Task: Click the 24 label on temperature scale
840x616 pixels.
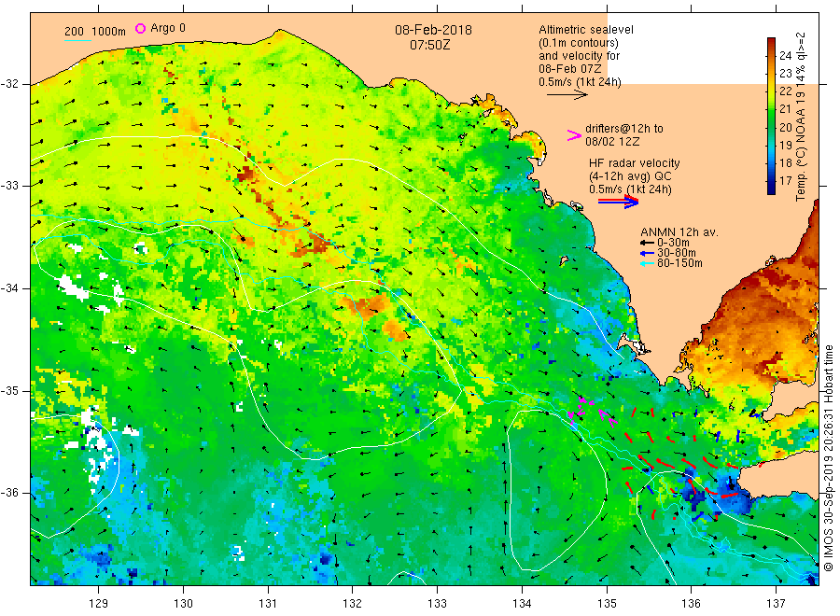Action: pyautogui.click(x=785, y=56)
